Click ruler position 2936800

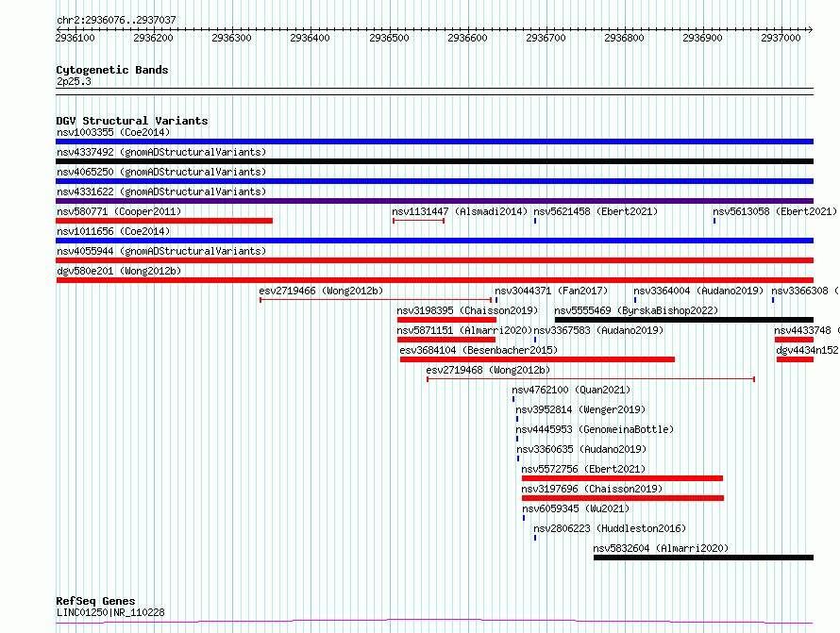[624, 38]
